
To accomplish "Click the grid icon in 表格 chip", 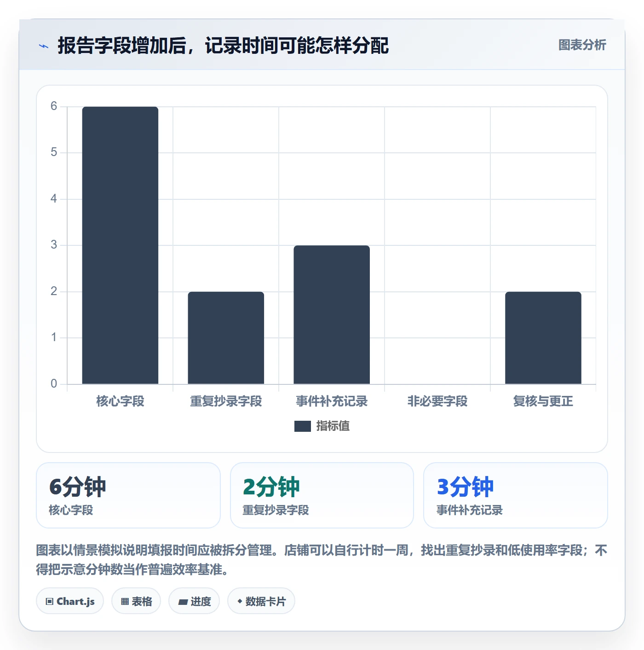I will [125, 602].
